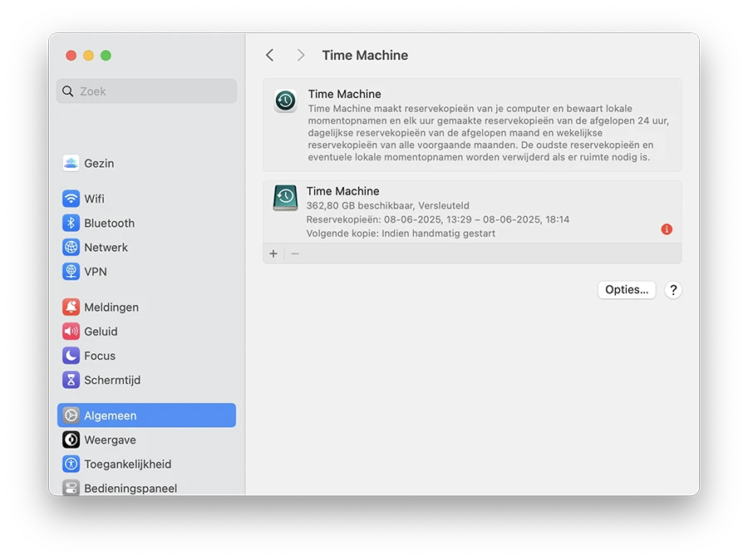Click the help question mark button
The width and height of the screenshot is (748, 560).
click(673, 290)
